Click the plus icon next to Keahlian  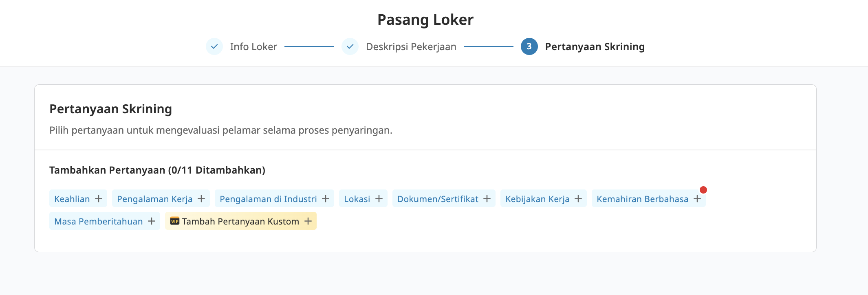99,199
